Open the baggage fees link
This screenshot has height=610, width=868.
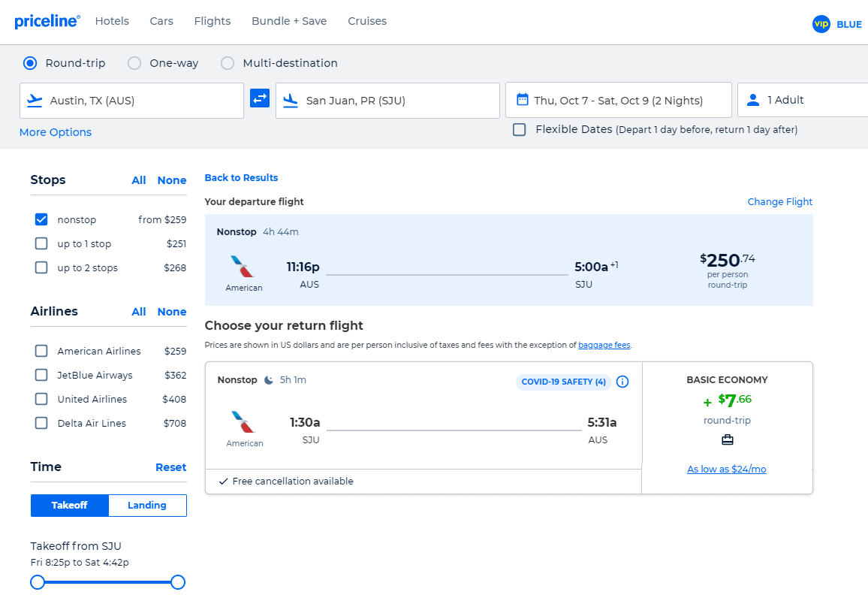pyautogui.click(x=604, y=345)
